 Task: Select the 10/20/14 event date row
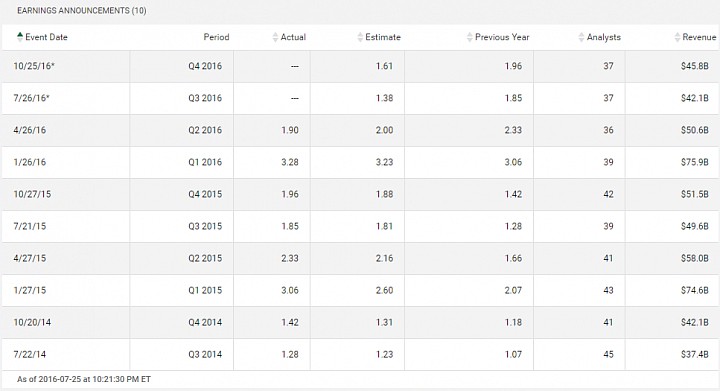[360, 323]
